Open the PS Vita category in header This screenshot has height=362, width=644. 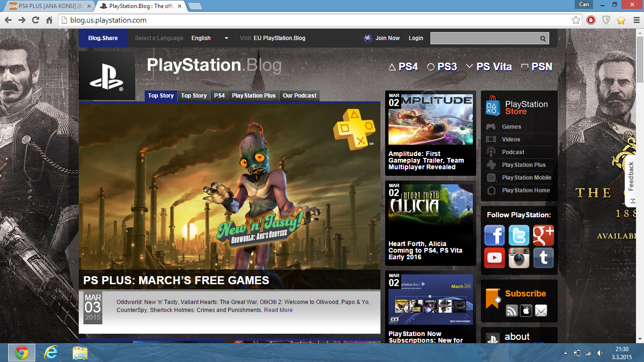click(x=488, y=67)
